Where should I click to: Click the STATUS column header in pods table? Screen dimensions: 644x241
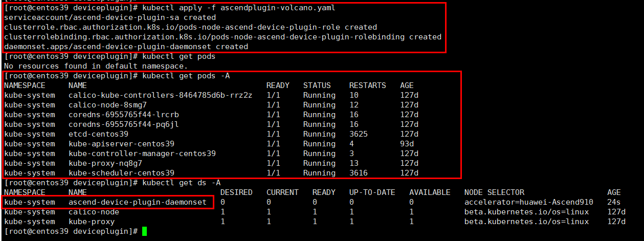click(x=317, y=85)
